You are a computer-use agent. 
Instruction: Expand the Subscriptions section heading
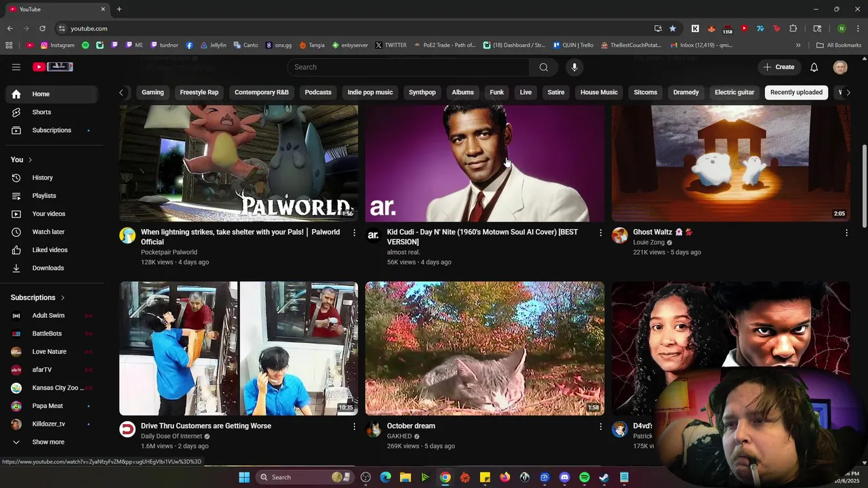(x=38, y=298)
